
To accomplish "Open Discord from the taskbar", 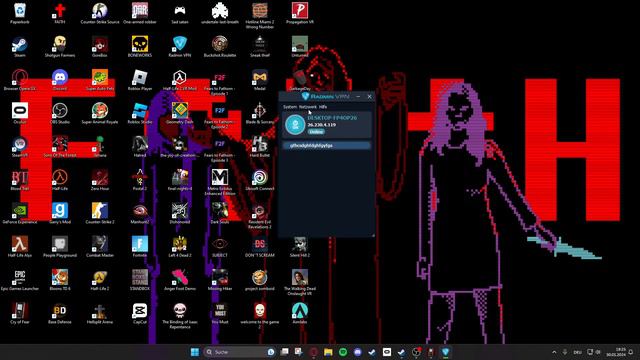I will pyautogui.click(x=358, y=352).
